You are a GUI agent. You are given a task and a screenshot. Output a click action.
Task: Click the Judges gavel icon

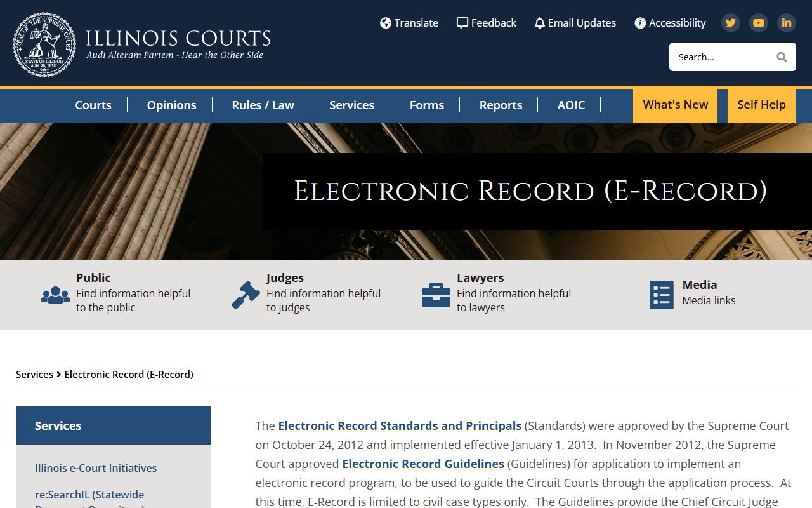tap(246, 295)
